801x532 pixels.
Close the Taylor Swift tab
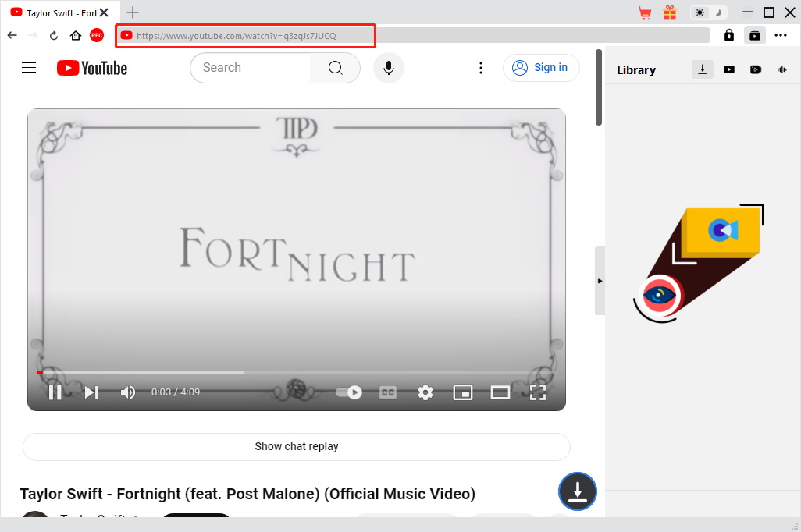[104, 12]
